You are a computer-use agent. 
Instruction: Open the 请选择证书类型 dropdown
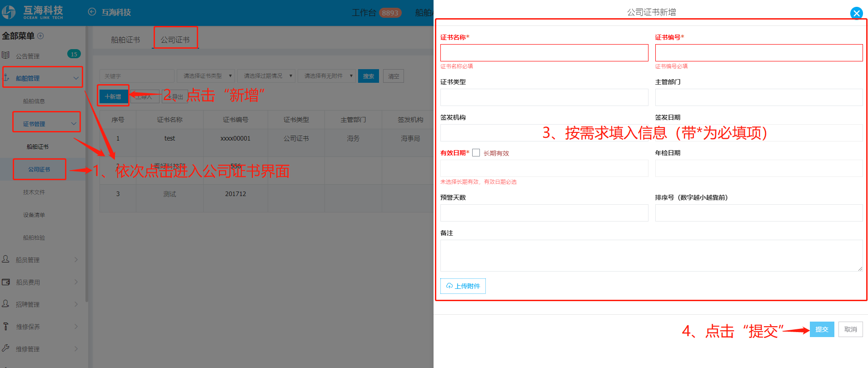(206, 76)
